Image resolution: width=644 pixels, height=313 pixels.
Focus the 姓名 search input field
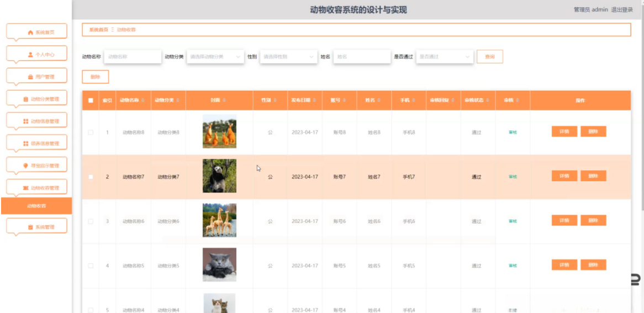362,57
